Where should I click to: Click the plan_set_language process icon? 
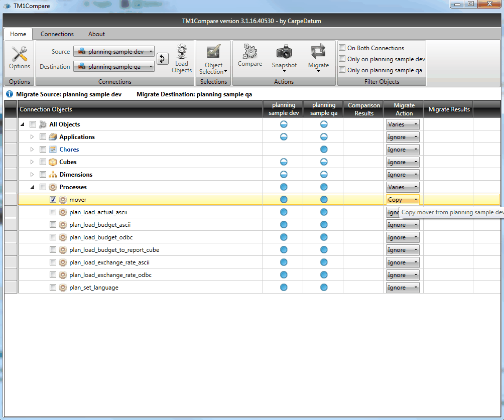[63, 288]
